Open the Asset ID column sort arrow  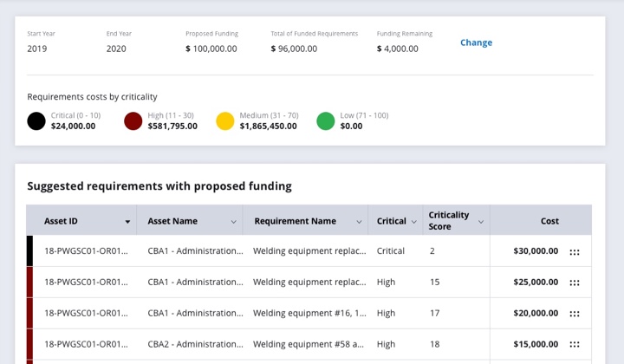(x=127, y=222)
